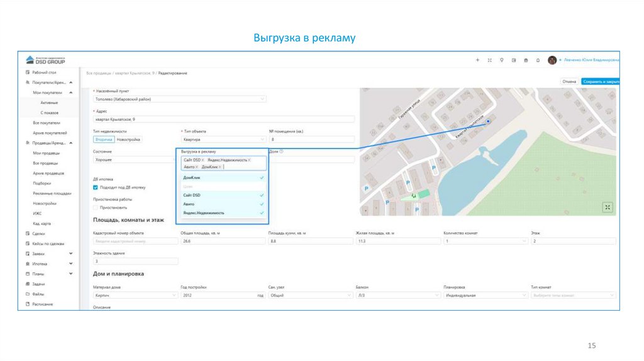Click the building icon in top bar

pyautogui.click(x=526, y=60)
